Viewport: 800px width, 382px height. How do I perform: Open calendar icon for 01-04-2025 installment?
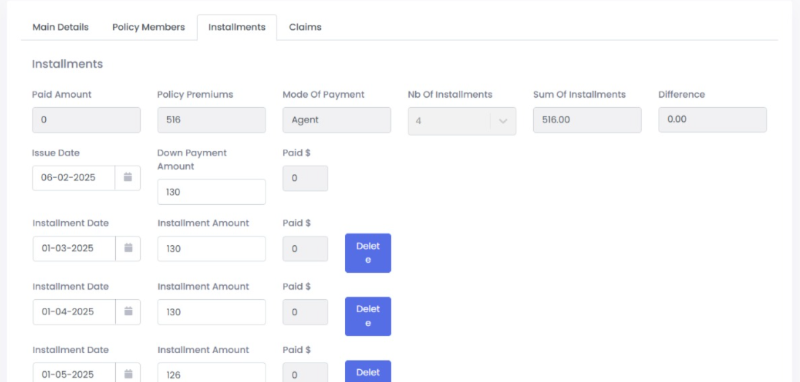[128, 312]
